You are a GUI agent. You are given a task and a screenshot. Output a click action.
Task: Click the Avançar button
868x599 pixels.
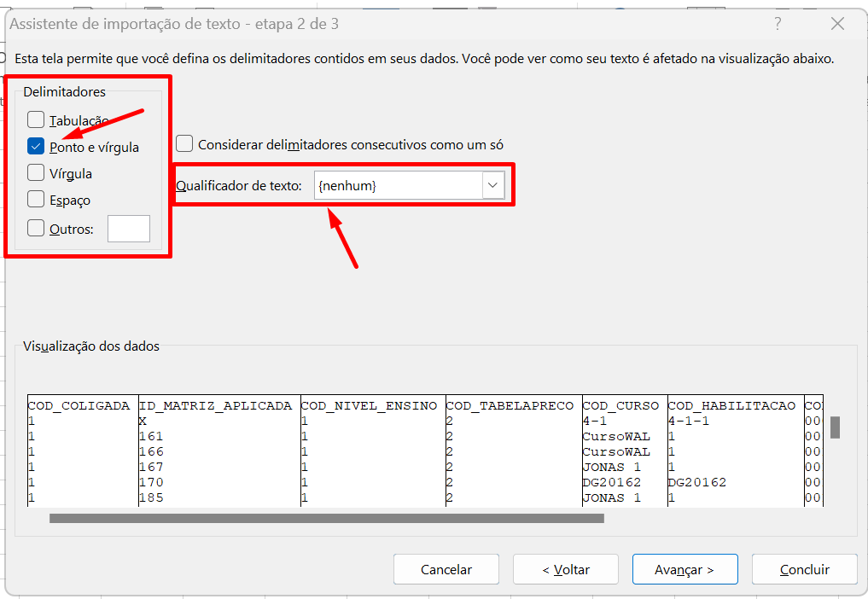(684, 569)
